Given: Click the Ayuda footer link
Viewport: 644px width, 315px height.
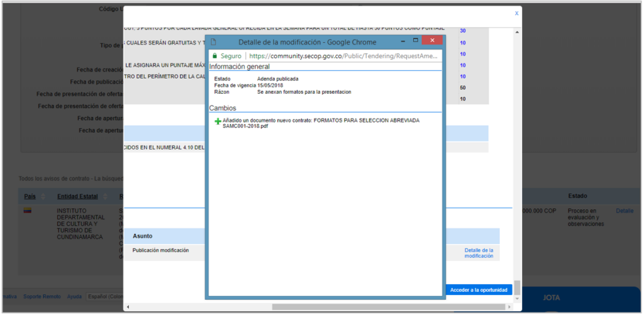Looking at the screenshot, I should [x=74, y=296].
